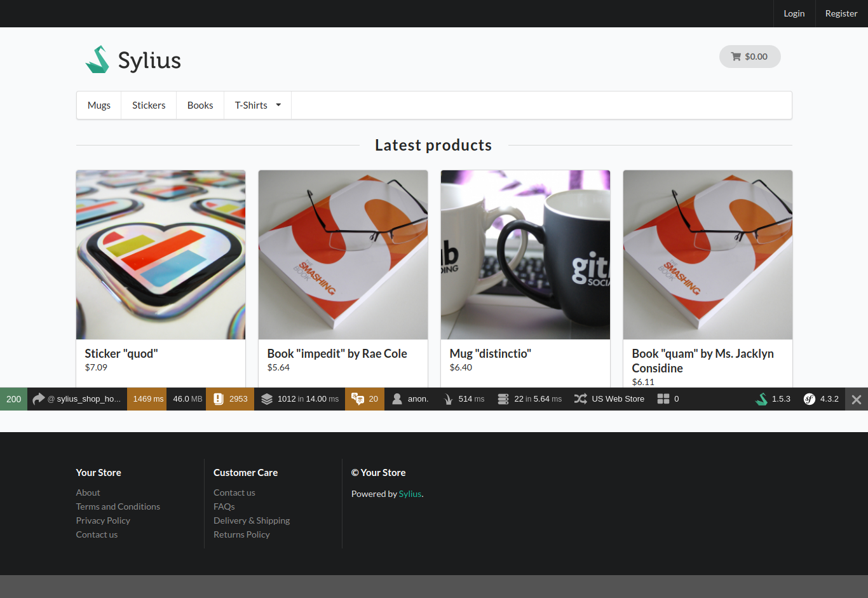Viewport: 868px width, 598px height.
Task: Go to the Books category
Action: pyautogui.click(x=200, y=105)
